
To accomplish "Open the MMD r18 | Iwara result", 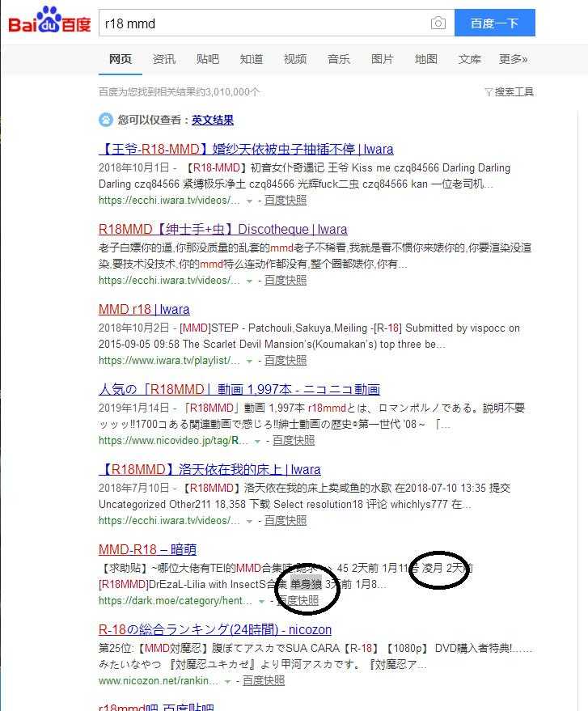I will pyautogui.click(x=144, y=309).
